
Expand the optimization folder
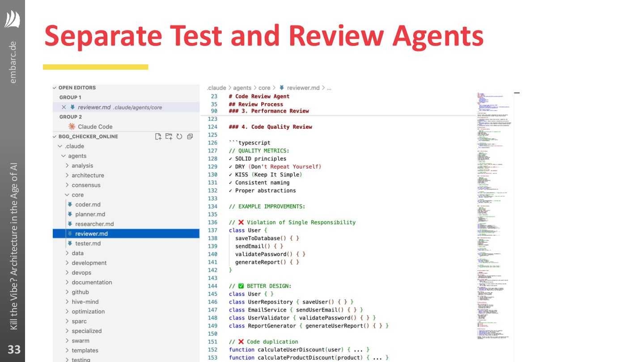click(67, 311)
